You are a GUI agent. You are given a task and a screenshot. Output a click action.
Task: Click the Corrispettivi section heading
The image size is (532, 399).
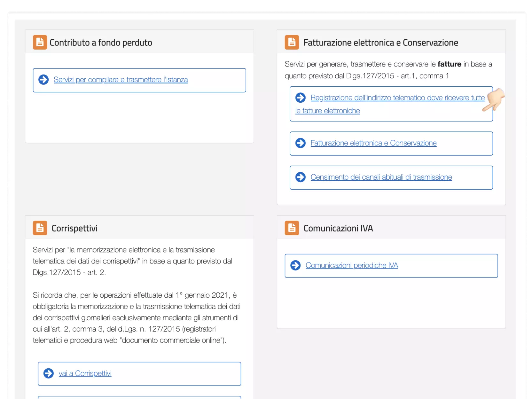[x=74, y=228]
